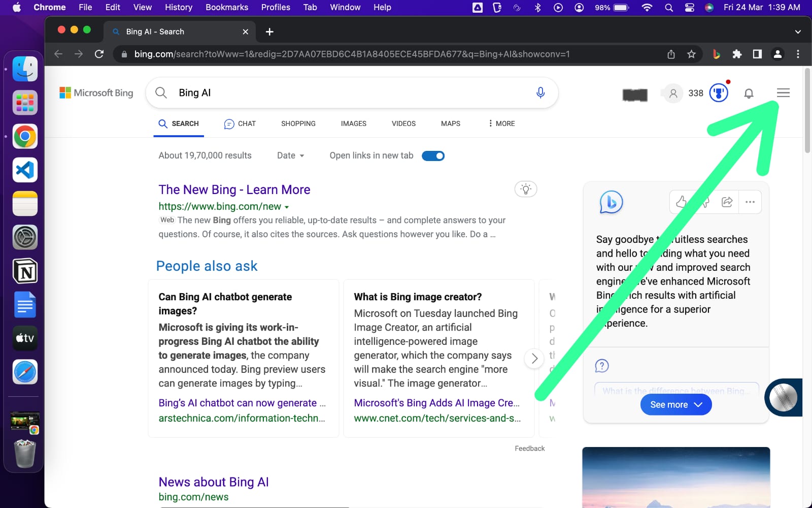This screenshot has height=508, width=812.
Task: Switch to the MAPS tab
Action: coord(451,123)
